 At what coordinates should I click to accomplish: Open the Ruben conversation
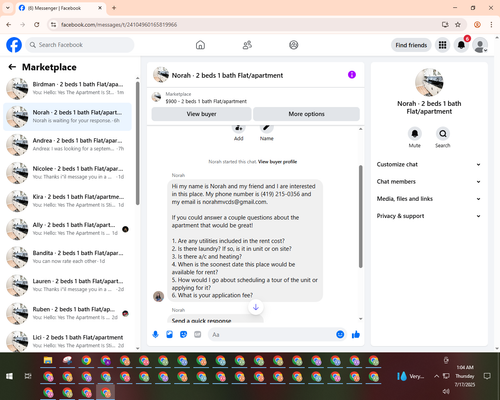tap(68, 313)
